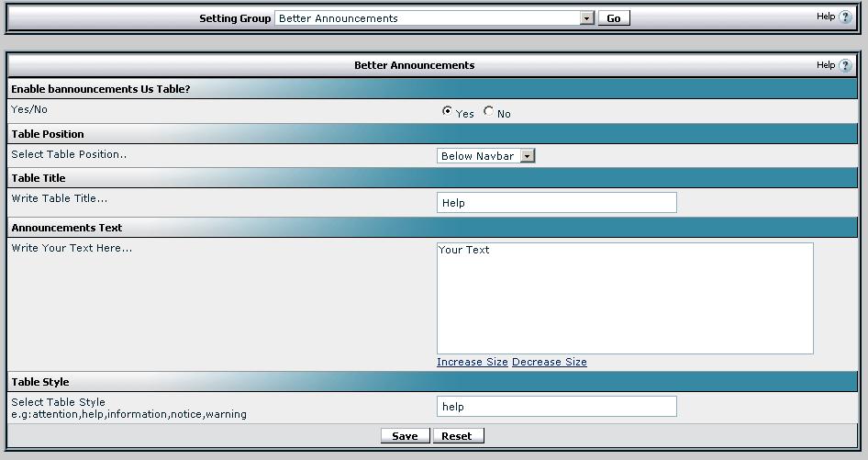Focus the Table Style input field
This screenshot has height=460, width=868.
click(x=556, y=407)
